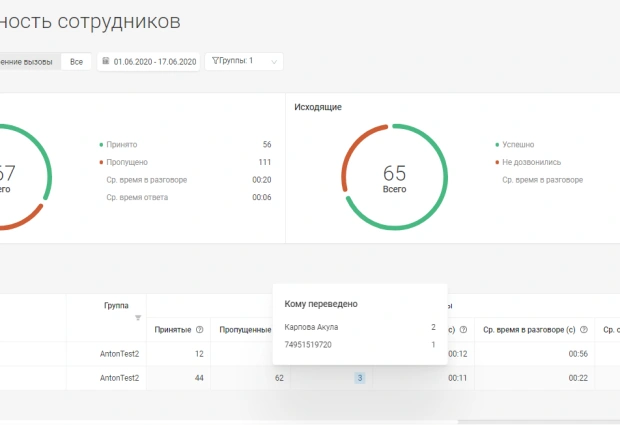
Task: Click the calendar icon in date range field
Action: pyautogui.click(x=106, y=61)
